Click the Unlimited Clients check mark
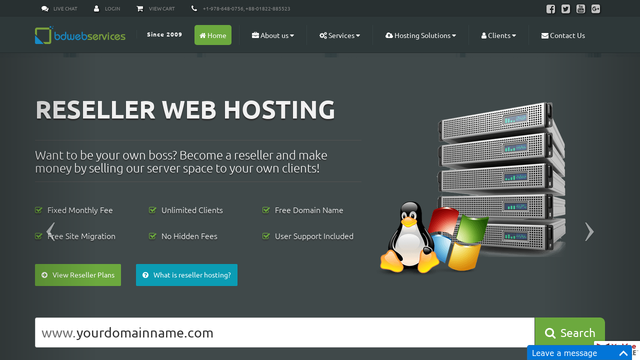Viewport: 640px width, 360px height. pos(153,210)
